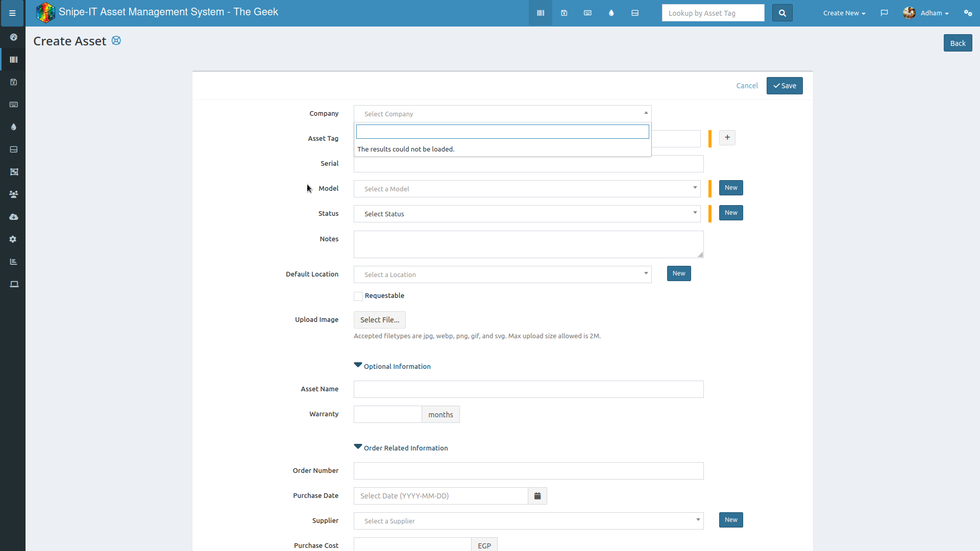Open Dashboard from sidebar gauge icon
The width and height of the screenshot is (980, 551).
point(14,37)
